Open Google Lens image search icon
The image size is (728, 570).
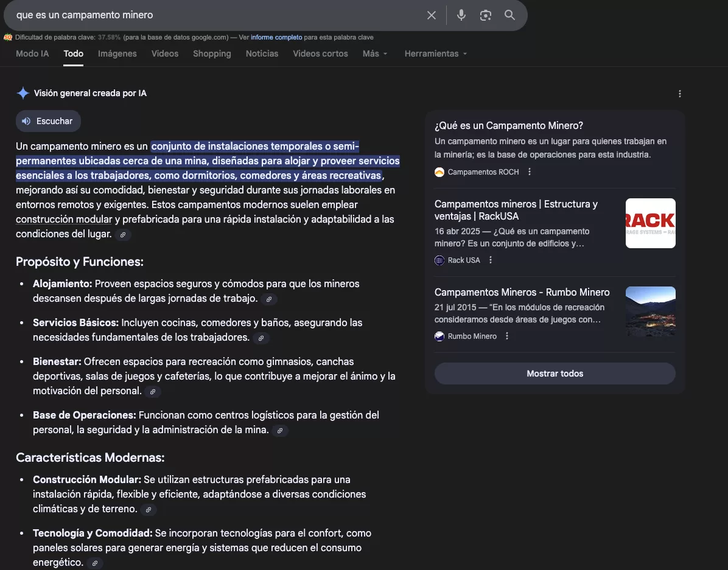486,15
